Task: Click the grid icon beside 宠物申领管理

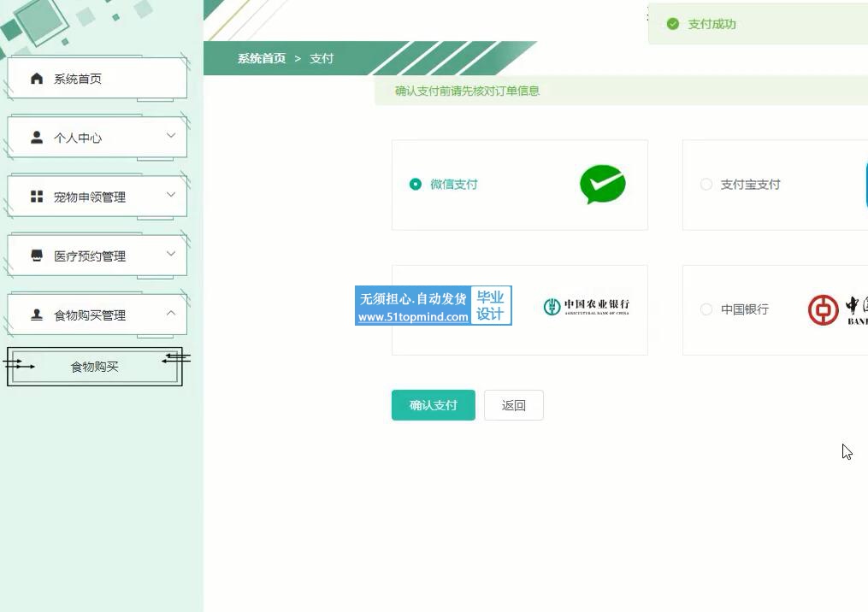Action: tap(37, 197)
